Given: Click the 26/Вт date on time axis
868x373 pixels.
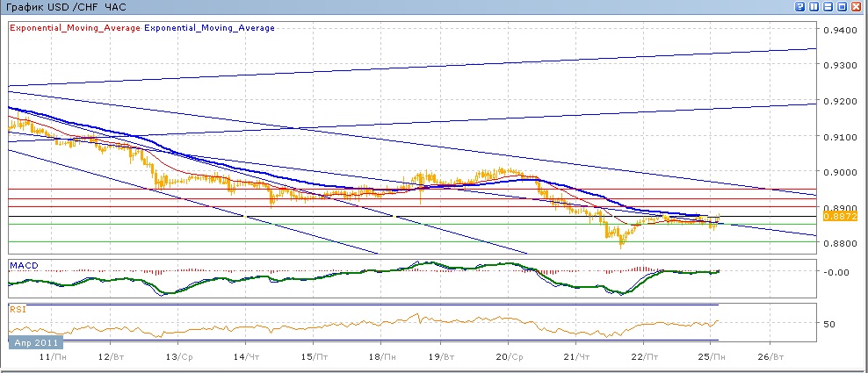Looking at the screenshot, I should [x=773, y=357].
